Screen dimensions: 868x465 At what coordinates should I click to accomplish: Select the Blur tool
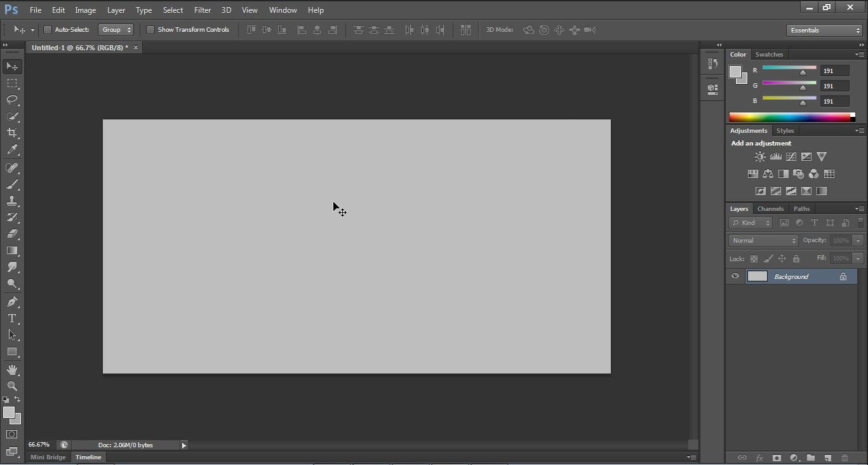(x=12, y=267)
